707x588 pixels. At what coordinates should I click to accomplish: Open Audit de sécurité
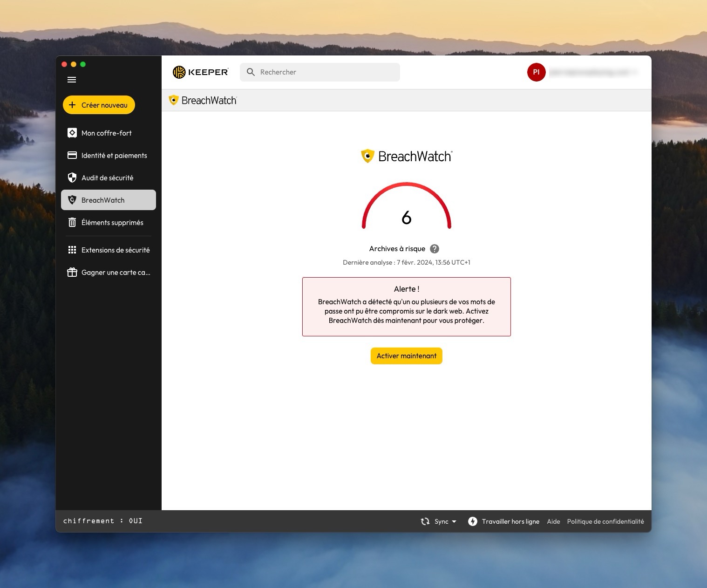[109, 178]
